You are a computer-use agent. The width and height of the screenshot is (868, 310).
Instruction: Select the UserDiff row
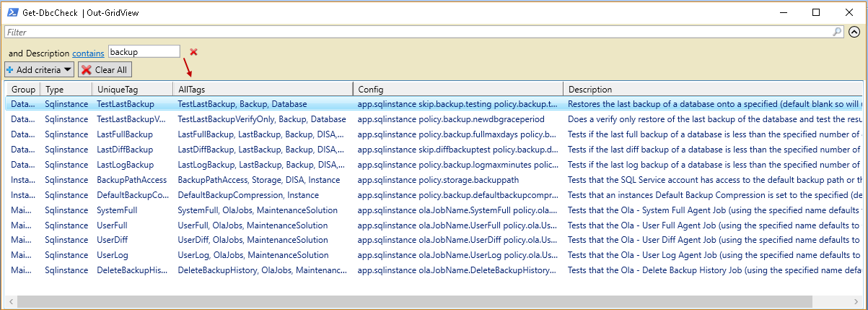pos(114,240)
